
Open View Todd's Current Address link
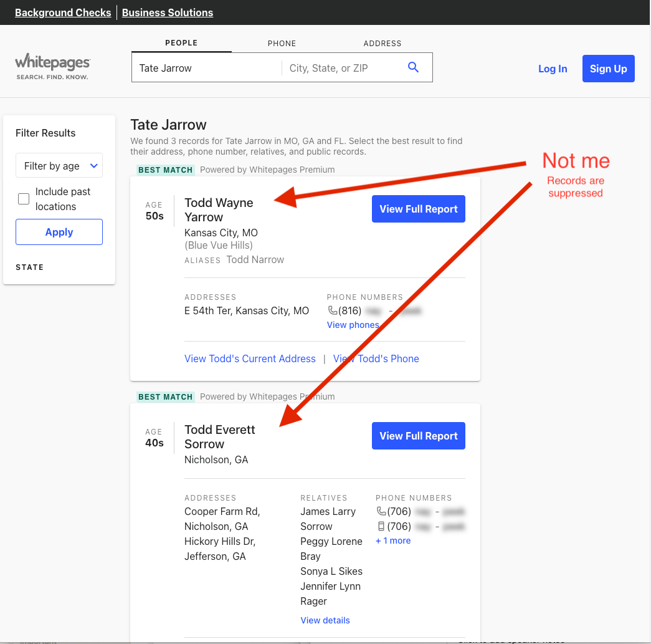tap(250, 358)
